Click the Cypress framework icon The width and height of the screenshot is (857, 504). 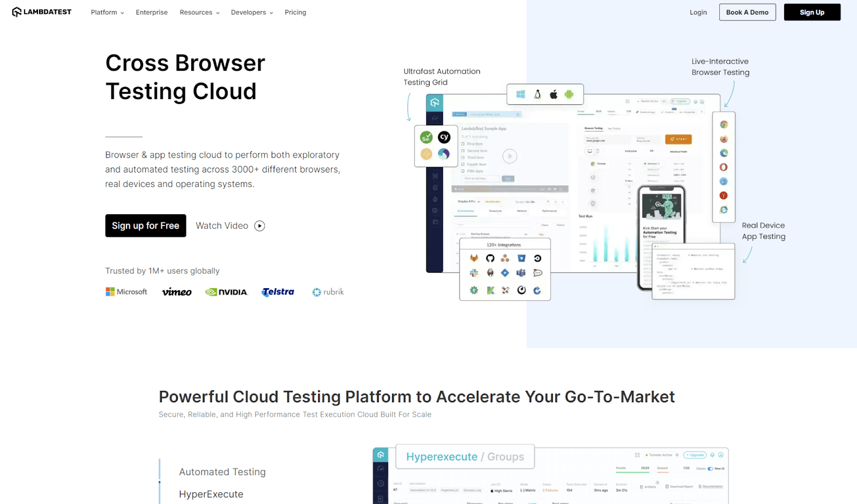pyautogui.click(x=445, y=137)
